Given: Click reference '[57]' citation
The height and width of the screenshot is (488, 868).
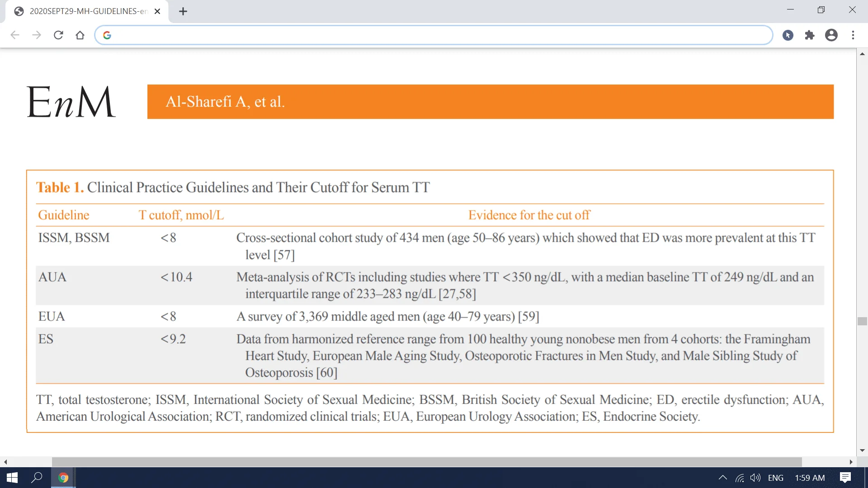Looking at the screenshot, I should [284, 255].
